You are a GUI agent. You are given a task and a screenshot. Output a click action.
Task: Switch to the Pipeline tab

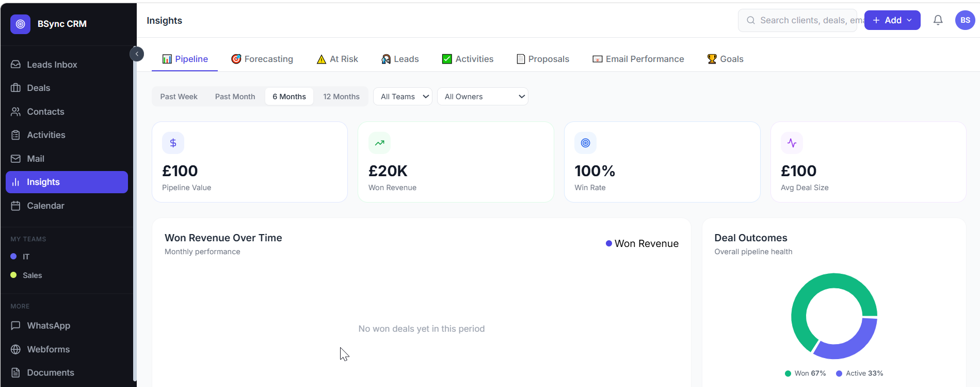185,59
